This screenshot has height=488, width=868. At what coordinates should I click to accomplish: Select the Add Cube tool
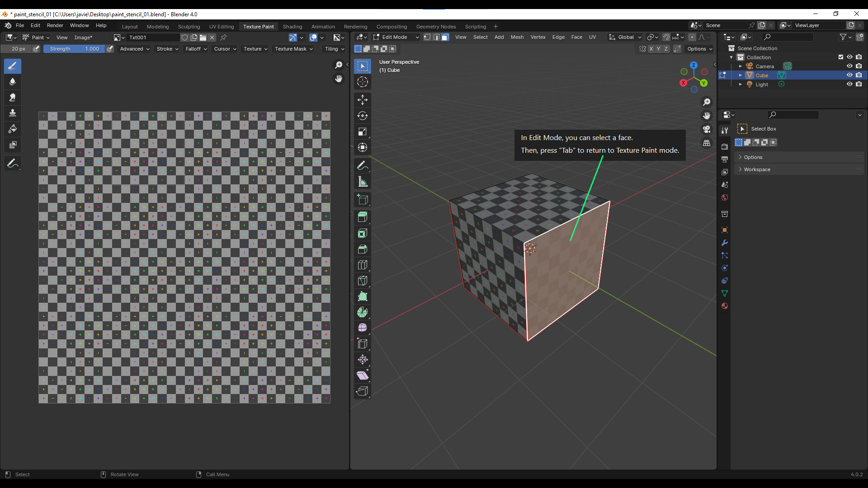pos(363,200)
